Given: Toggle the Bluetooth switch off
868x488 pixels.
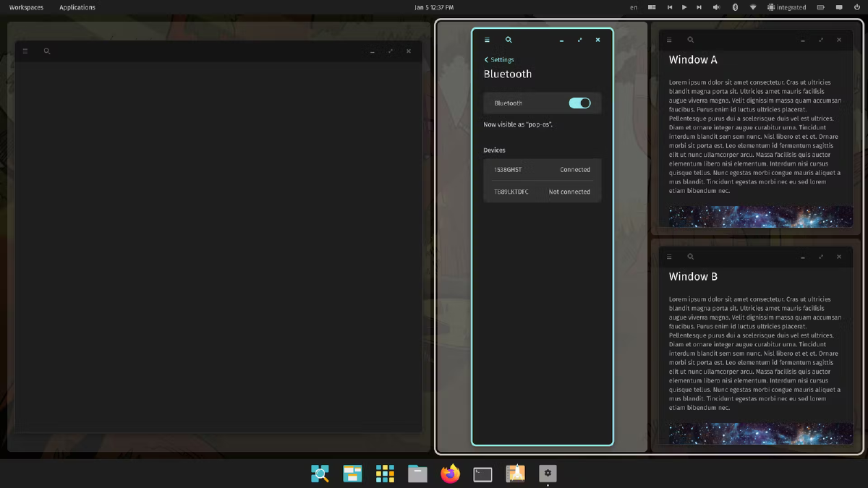Looking at the screenshot, I should pyautogui.click(x=579, y=103).
